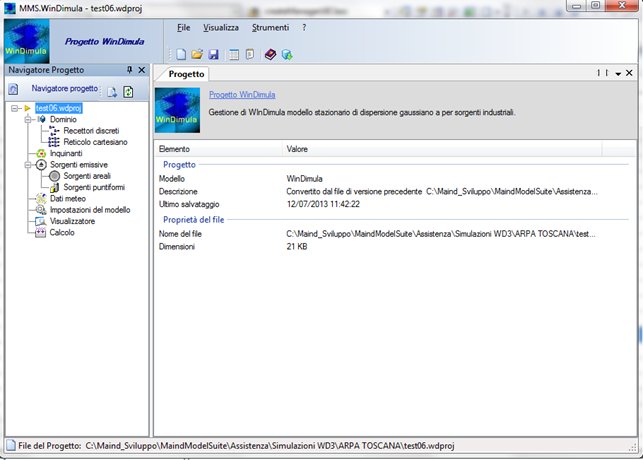Screen dimensions: 643x460
Task: Open the Visualizza menu
Action: 221,27
